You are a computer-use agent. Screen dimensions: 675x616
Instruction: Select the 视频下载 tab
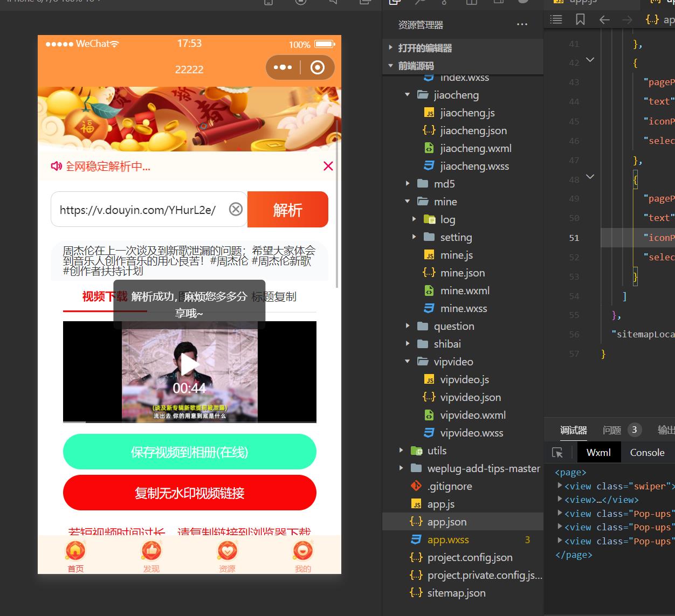pos(105,296)
